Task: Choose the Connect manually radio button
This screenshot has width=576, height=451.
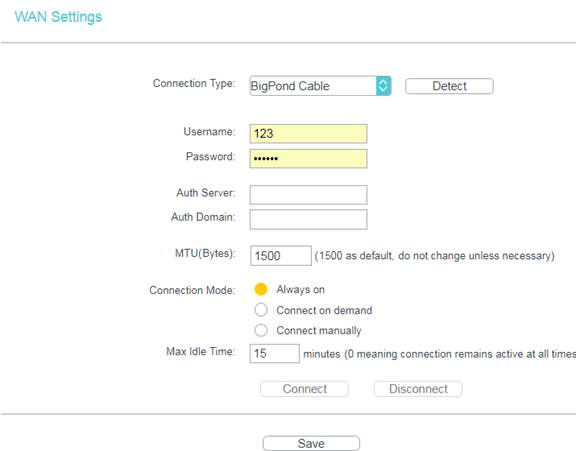Action: [x=261, y=330]
